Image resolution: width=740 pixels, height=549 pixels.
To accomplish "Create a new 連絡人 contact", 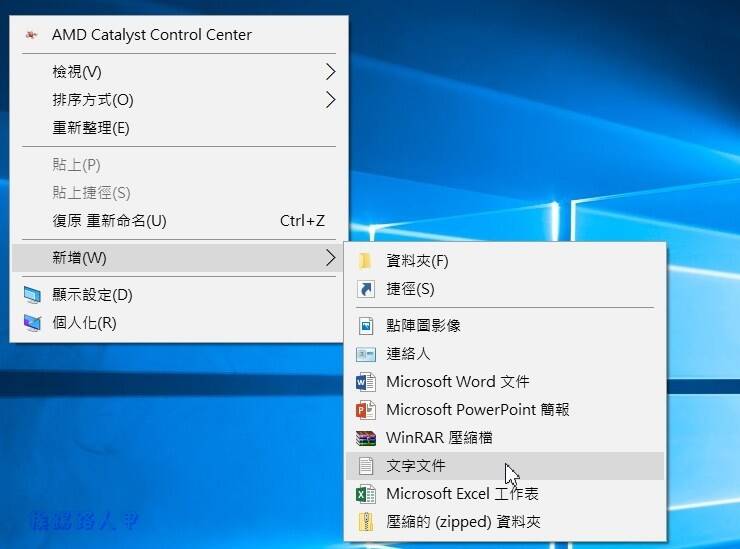I will coord(505,354).
